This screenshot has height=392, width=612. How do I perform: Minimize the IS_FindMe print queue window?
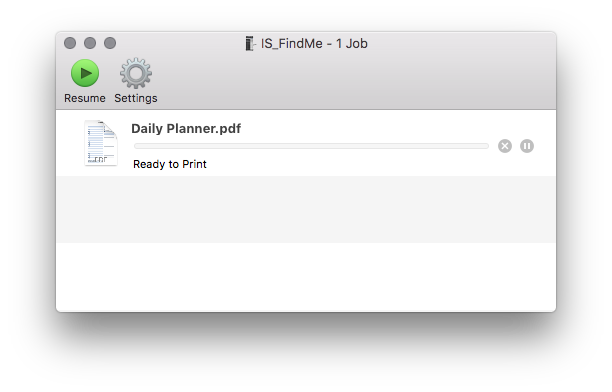click(90, 43)
